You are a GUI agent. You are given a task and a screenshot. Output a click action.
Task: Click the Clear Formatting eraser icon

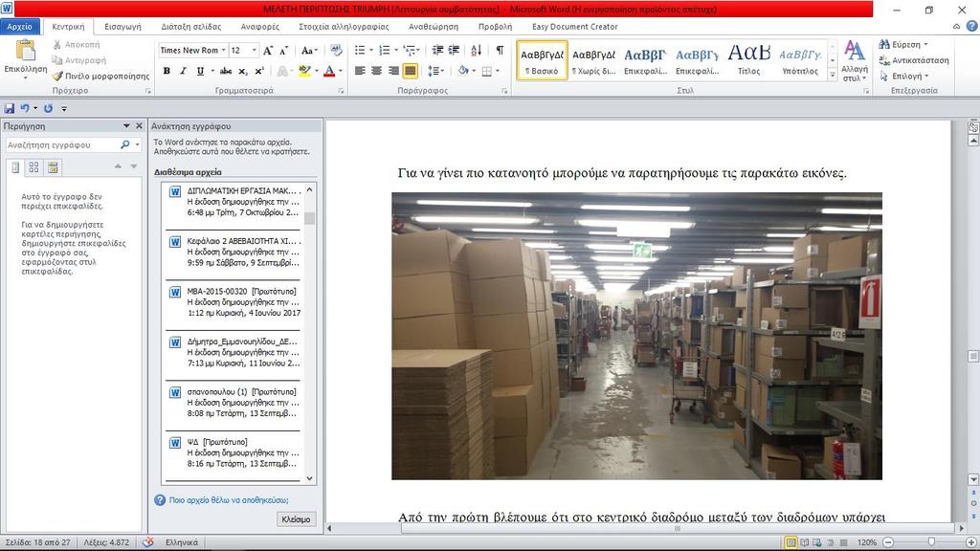pyautogui.click(x=336, y=50)
